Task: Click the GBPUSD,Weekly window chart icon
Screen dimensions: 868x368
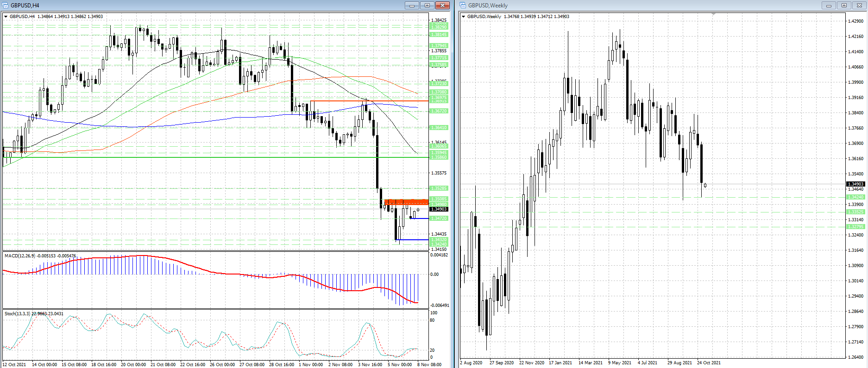Action: pyautogui.click(x=463, y=5)
